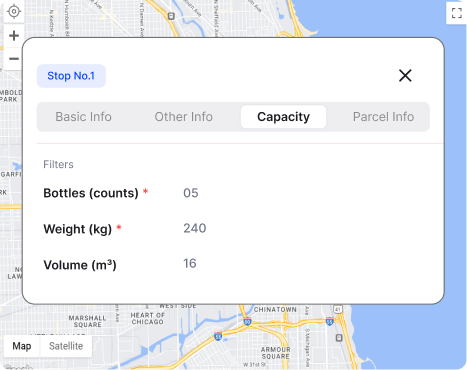Click the transit station icon near Armour Square
467x370 pixels.
click(x=339, y=338)
